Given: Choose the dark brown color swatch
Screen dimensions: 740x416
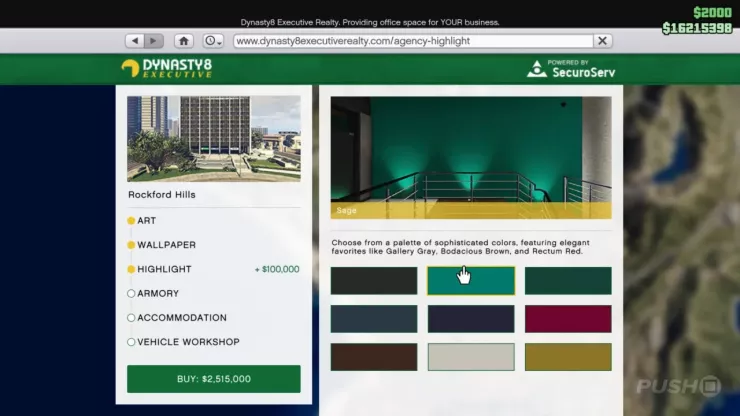Looking at the screenshot, I should (x=374, y=357).
